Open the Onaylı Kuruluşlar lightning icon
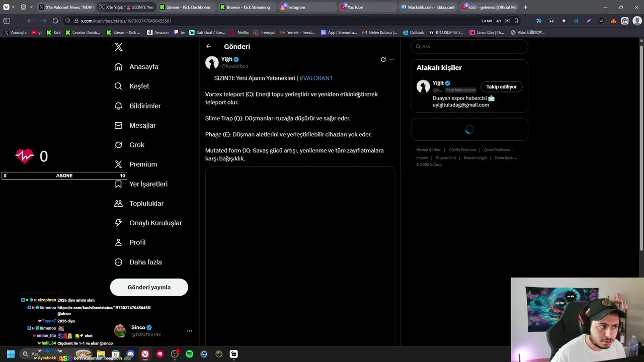 (118, 223)
